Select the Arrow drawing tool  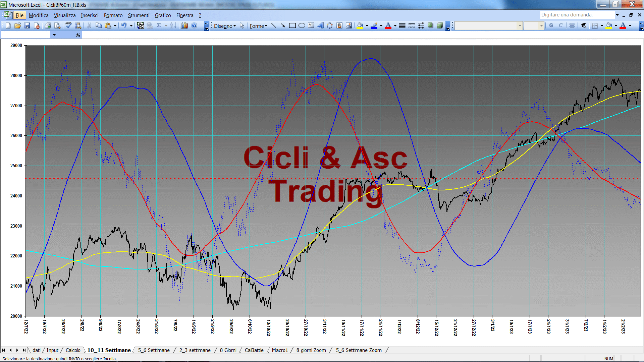(283, 25)
